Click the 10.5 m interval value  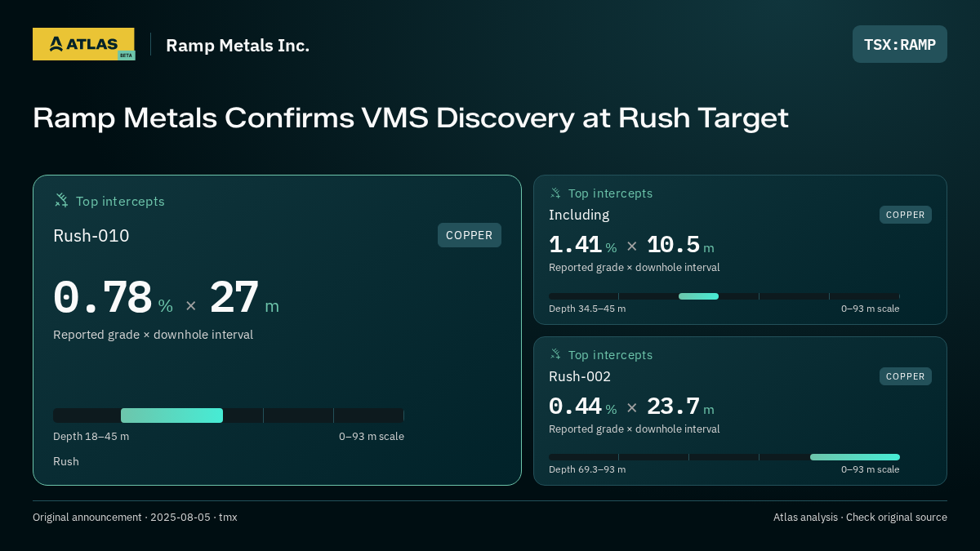(673, 245)
